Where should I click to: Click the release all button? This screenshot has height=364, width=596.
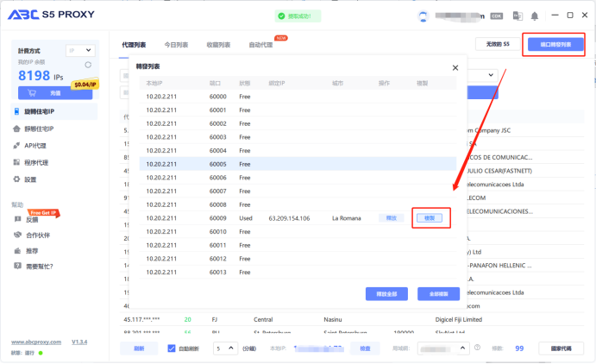pyautogui.click(x=386, y=294)
